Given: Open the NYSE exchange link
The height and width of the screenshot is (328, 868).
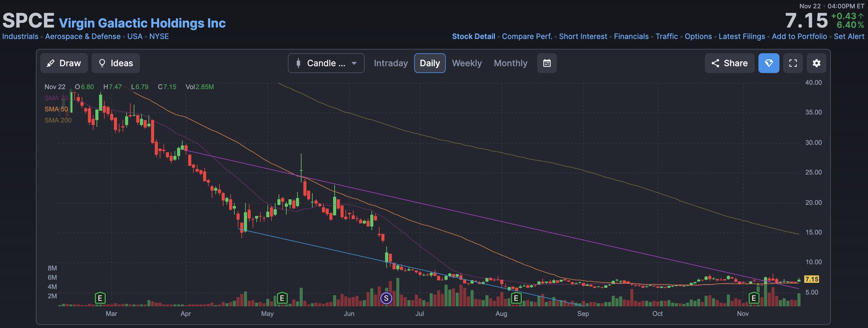Looking at the screenshot, I should click(x=159, y=37).
